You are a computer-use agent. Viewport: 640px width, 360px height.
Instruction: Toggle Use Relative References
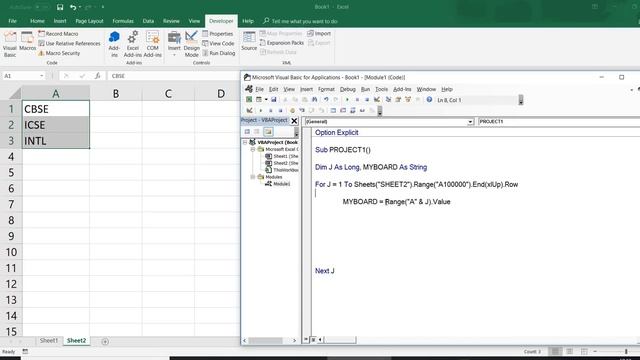tap(69, 43)
